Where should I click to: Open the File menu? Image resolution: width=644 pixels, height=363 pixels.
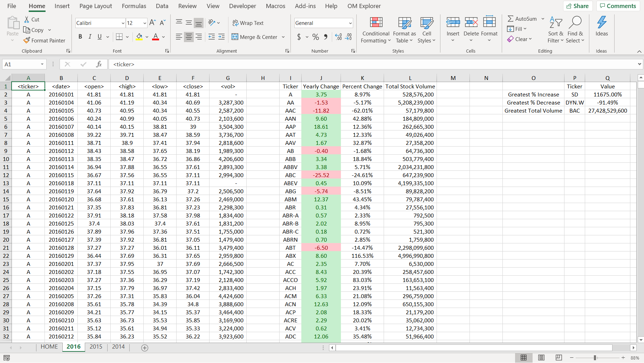point(12,6)
